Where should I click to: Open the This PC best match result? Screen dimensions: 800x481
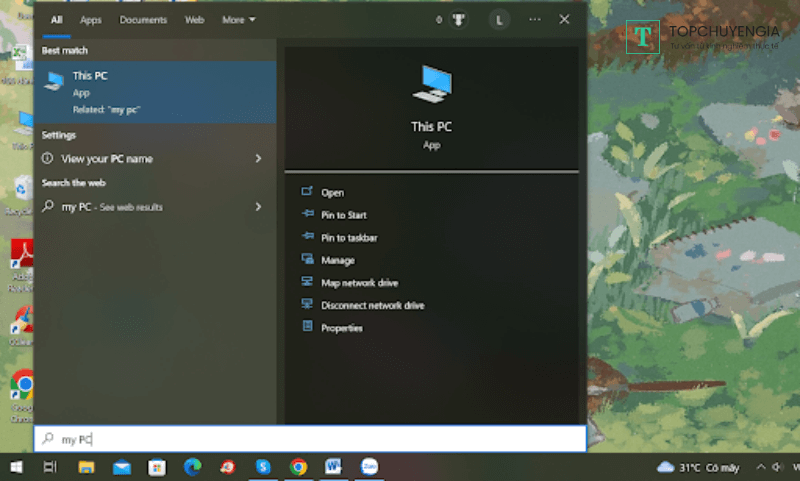(155, 92)
